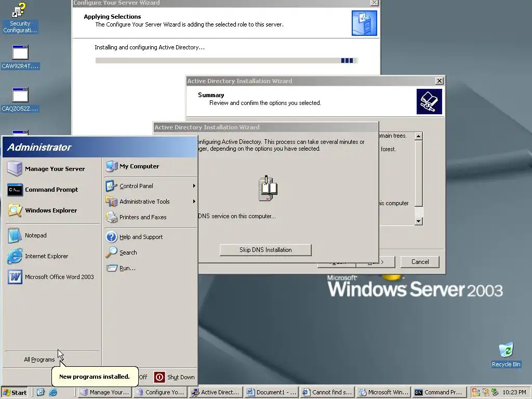
Task: Open Microsoft Office Word 2003
Action: (x=52, y=277)
